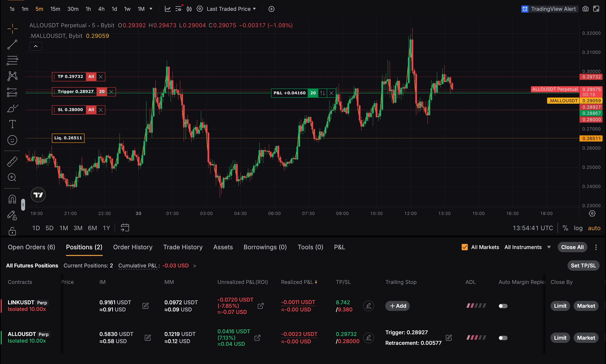Toggle auto margin replenishment for LINKUSDT

[x=503, y=306]
